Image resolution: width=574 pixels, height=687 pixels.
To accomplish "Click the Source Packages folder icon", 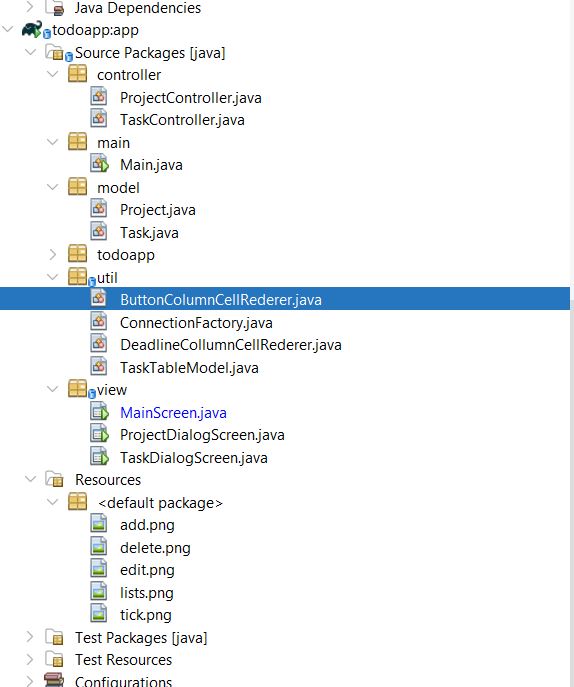I will (56, 52).
